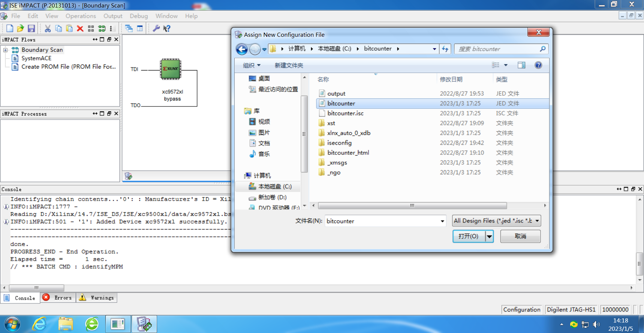Open the Output menu
Screen dimensions: 644x333
(113, 16)
